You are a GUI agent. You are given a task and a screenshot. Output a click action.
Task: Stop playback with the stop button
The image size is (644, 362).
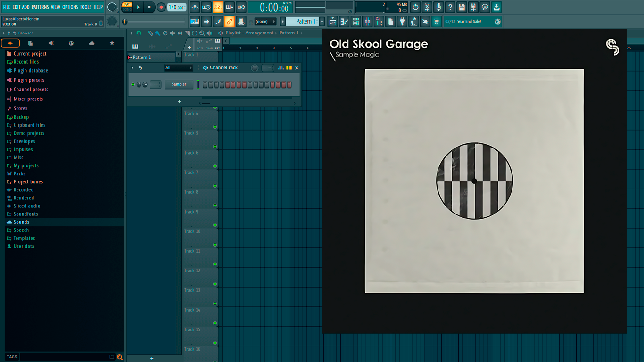(149, 7)
